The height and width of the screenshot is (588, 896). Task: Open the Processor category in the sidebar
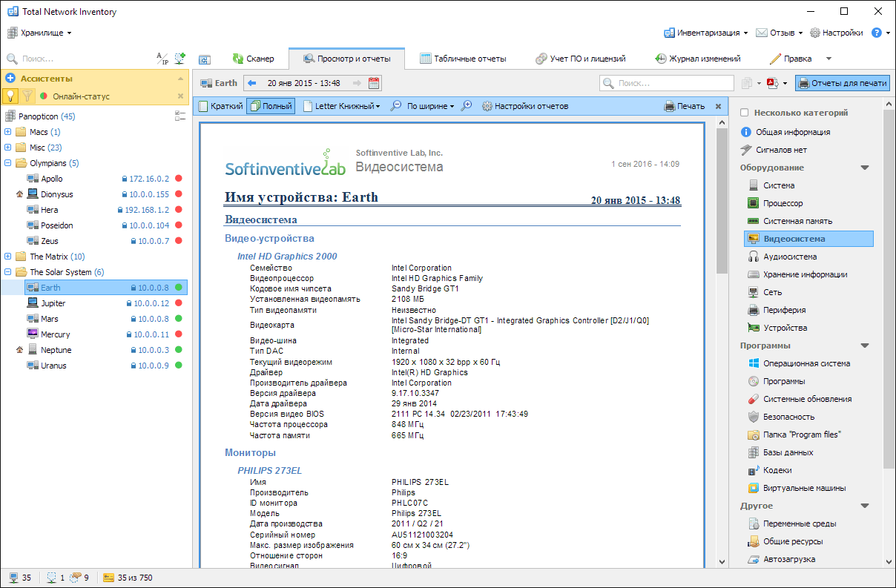pos(783,203)
